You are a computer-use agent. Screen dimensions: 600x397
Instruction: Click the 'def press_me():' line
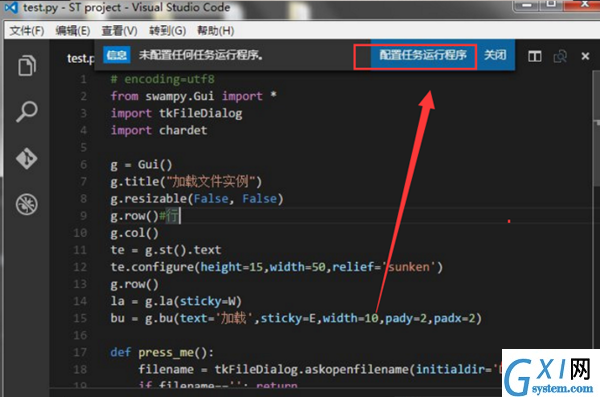click(x=162, y=353)
